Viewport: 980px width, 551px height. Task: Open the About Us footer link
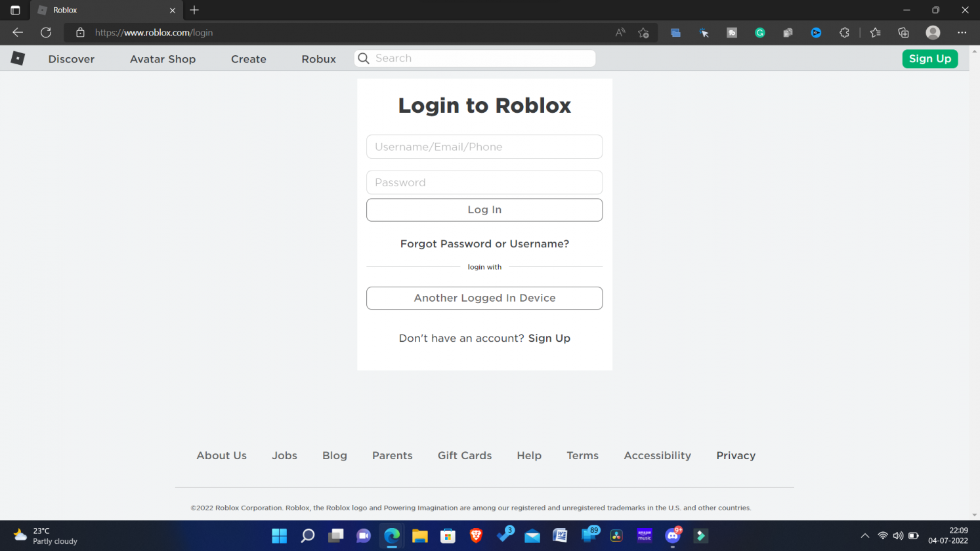pyautogui.click(x=222, y=455)
